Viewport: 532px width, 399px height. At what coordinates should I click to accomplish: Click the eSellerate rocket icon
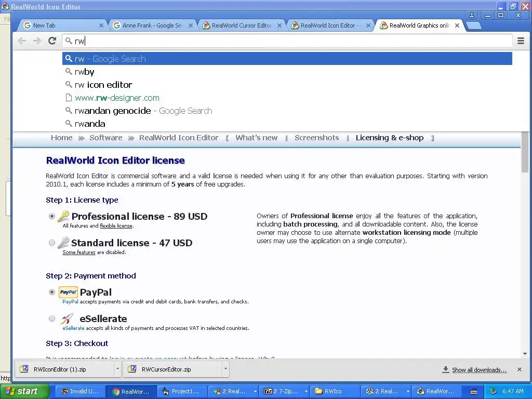(67, 318)
